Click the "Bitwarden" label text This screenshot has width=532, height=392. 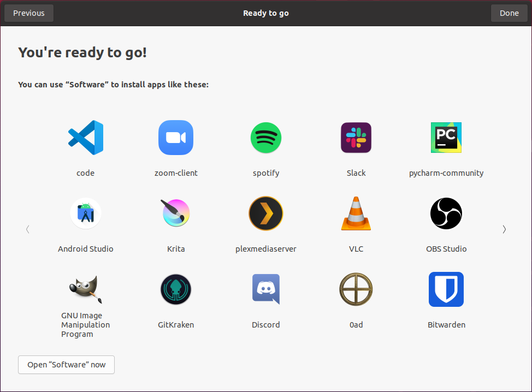446,325
